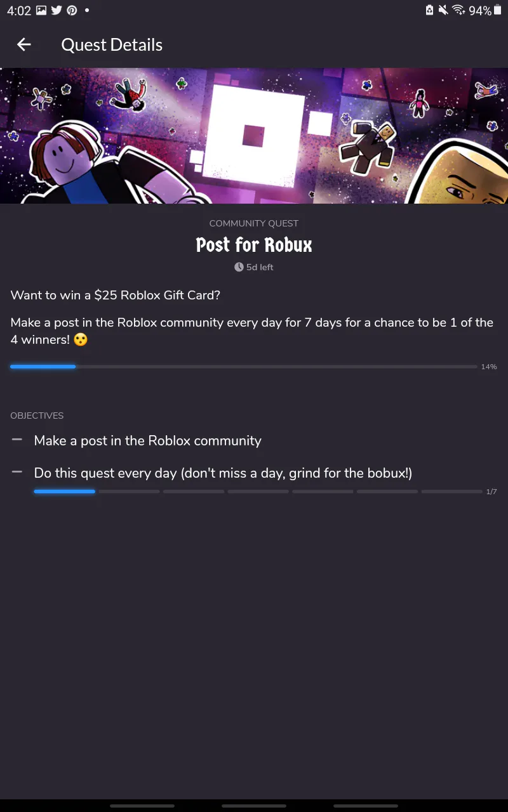Select the Do this quest every day objective
508x812 pixels.
(224, 473)
